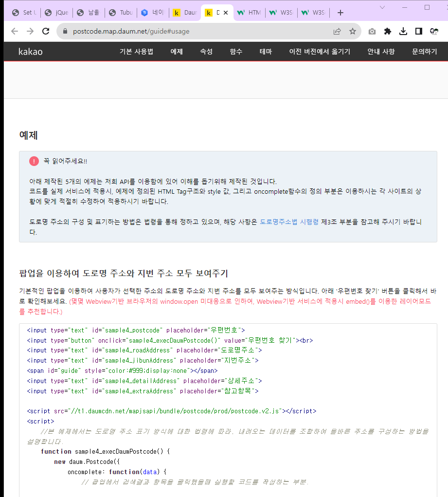This screenshot has height=497, width=448.
Task: Click the sample4_roadAddress code line
Action: 144,350
